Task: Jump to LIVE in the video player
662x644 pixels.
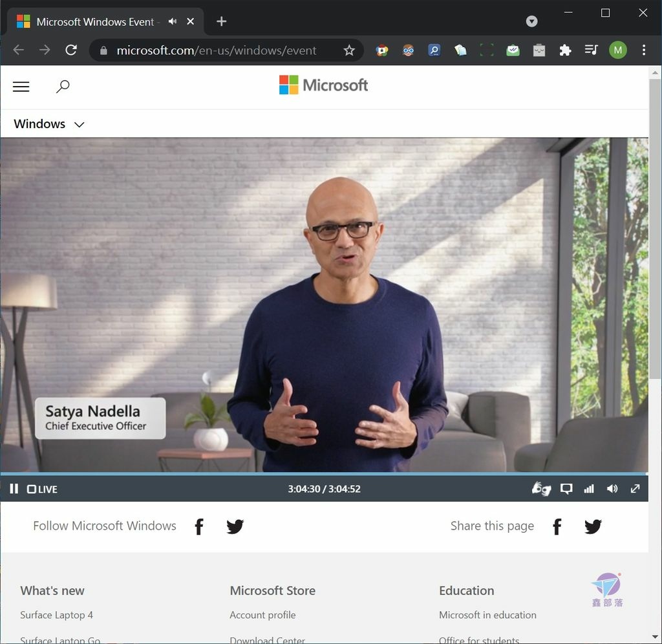Action: tap(42, 489)
